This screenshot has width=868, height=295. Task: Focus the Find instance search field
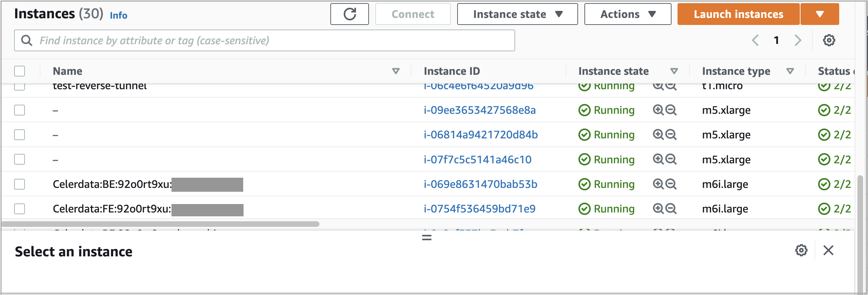(x=265, y=40)
